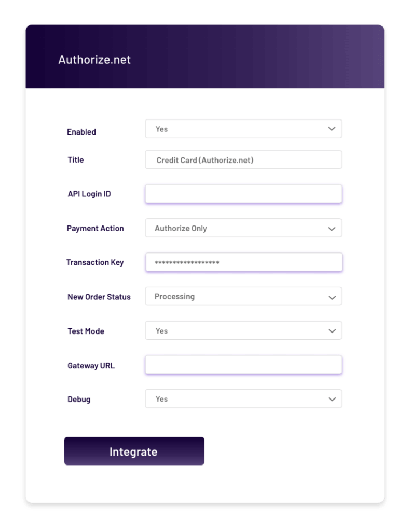Focus the Title input field
Screen dimensions: 409x532
pos(243,159)
